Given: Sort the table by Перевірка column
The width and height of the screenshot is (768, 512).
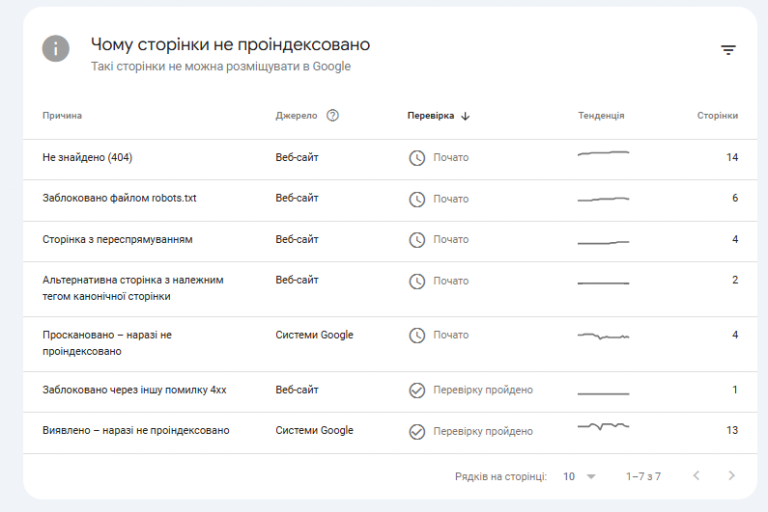Looking at the screenshot, I should coord(431,116).
